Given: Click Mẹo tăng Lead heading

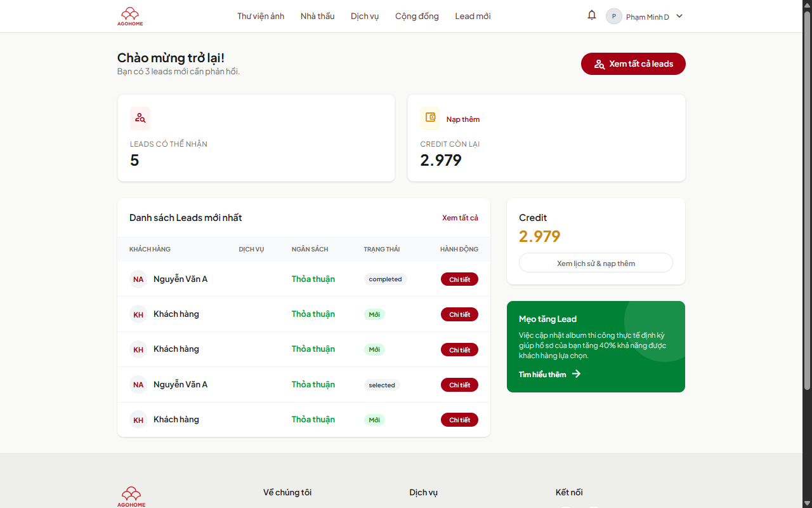Looking at the screenshot, I should click(547, 319).
